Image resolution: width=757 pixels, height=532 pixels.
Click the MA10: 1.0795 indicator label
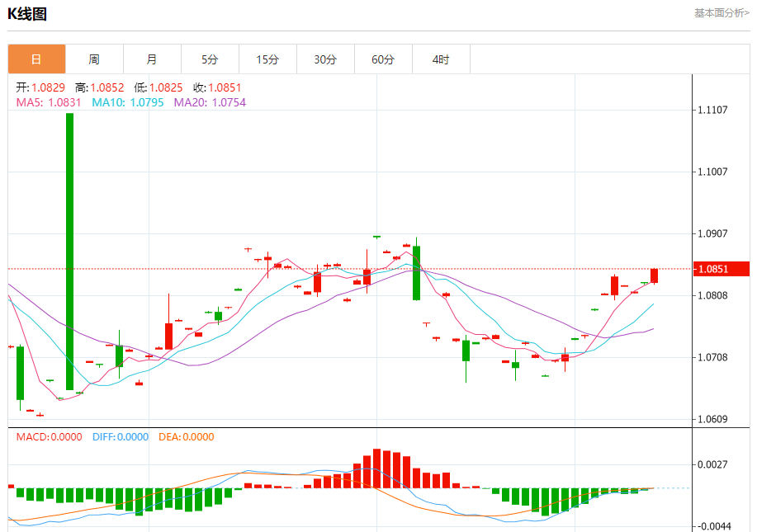[128, 102]
